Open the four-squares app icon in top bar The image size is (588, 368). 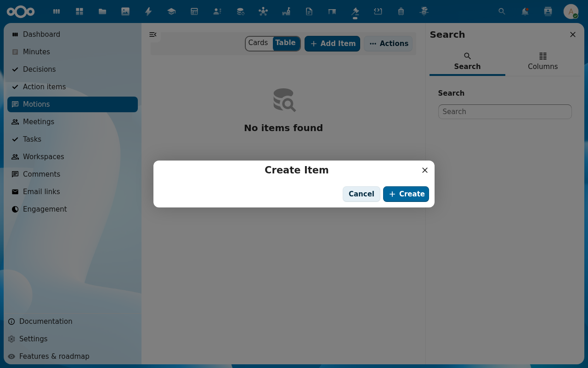tap(79, 11)
